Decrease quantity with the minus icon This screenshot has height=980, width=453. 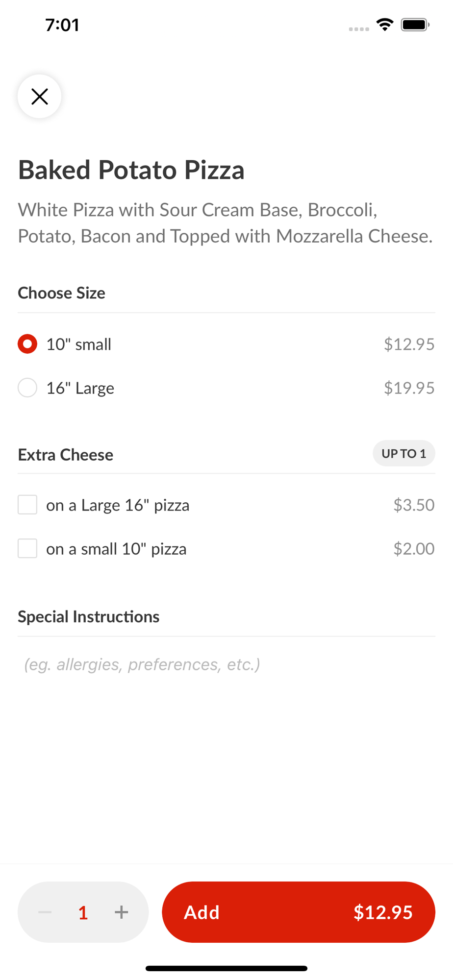45,912
